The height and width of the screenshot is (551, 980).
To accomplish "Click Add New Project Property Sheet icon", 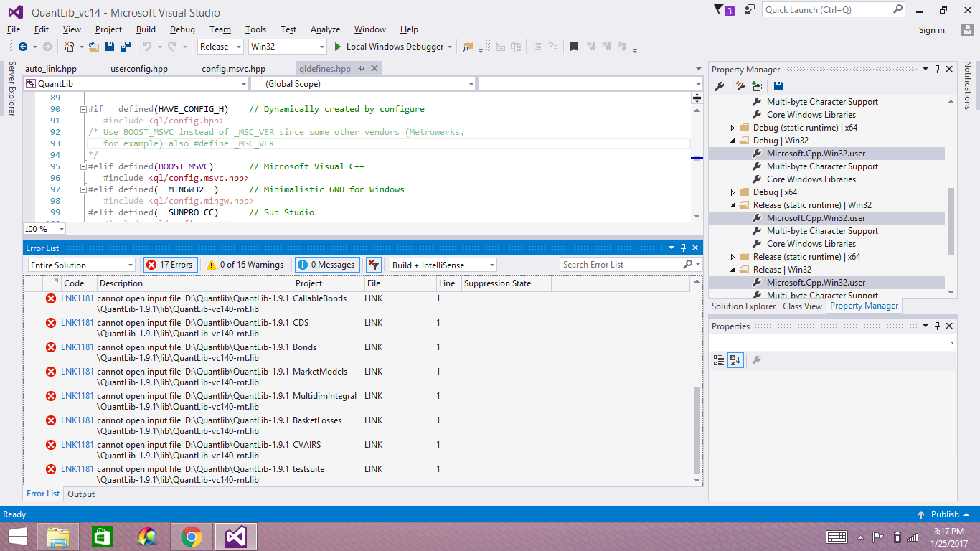I will coord(740,86).
